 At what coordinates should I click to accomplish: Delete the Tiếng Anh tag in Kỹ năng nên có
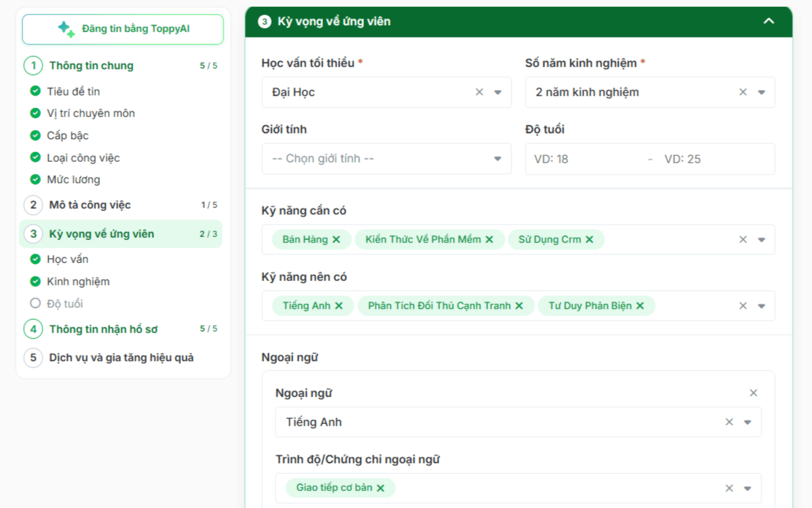339,306
